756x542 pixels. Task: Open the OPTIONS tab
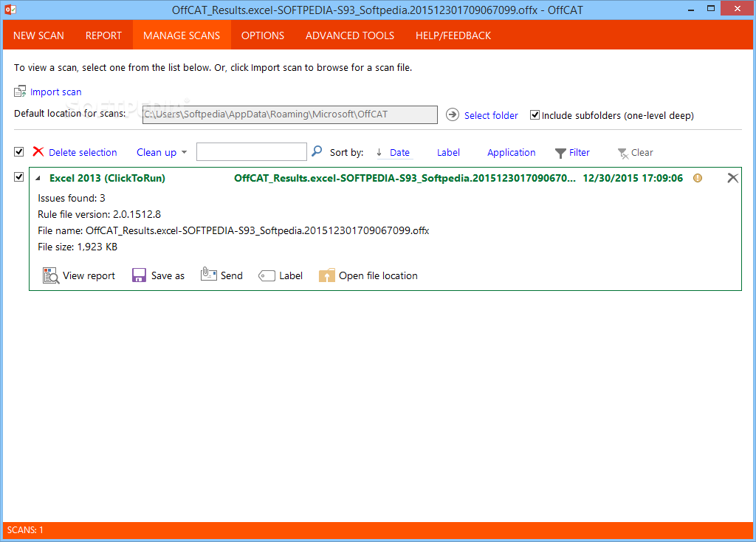point(263,35)
